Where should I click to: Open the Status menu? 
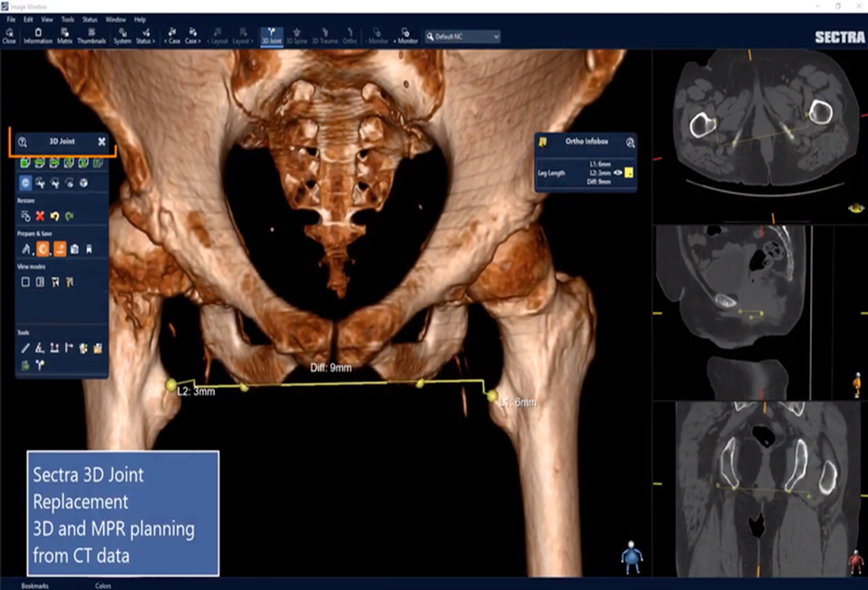(x=90, y=20)
